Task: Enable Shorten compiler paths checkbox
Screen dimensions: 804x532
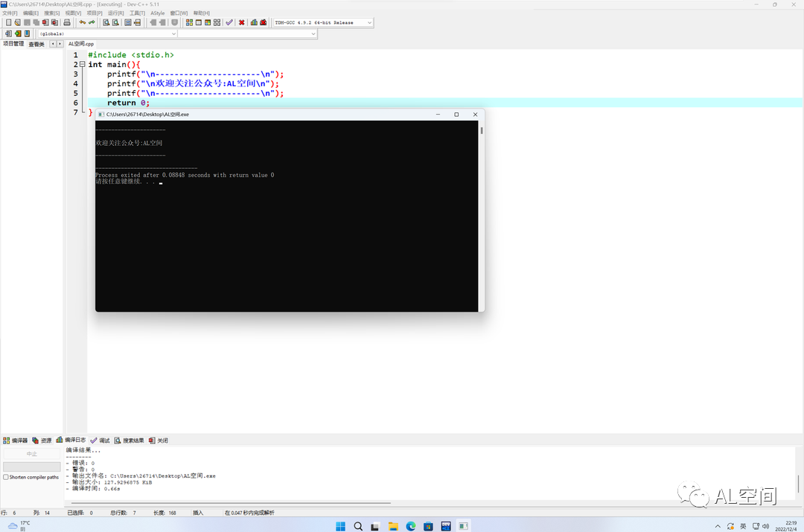Action: tap(6, 477)
